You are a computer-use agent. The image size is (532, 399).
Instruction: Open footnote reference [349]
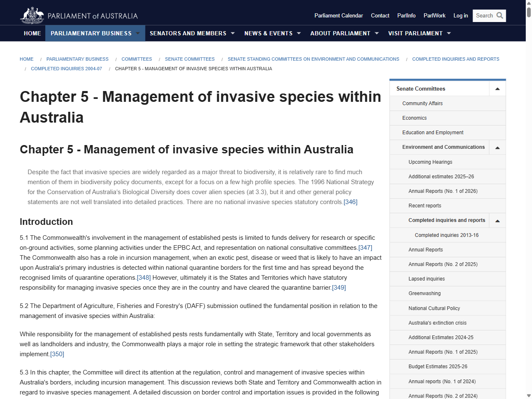click(x=339, y=288)
